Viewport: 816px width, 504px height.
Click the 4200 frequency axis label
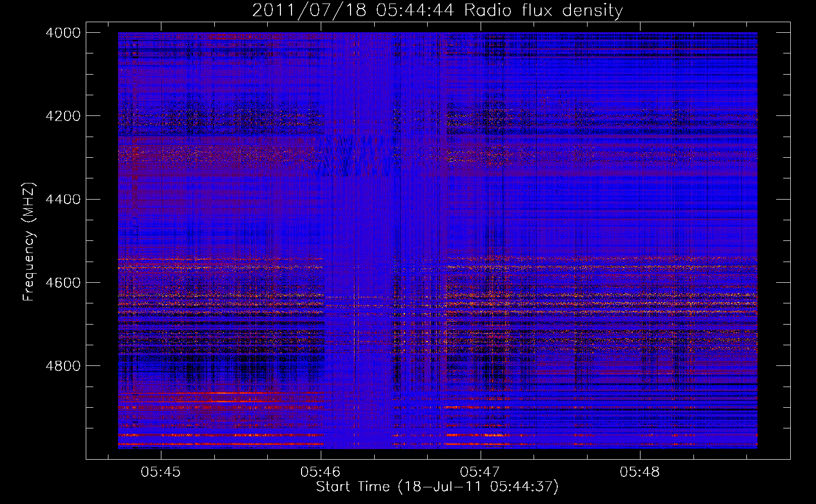click(63, 116)
